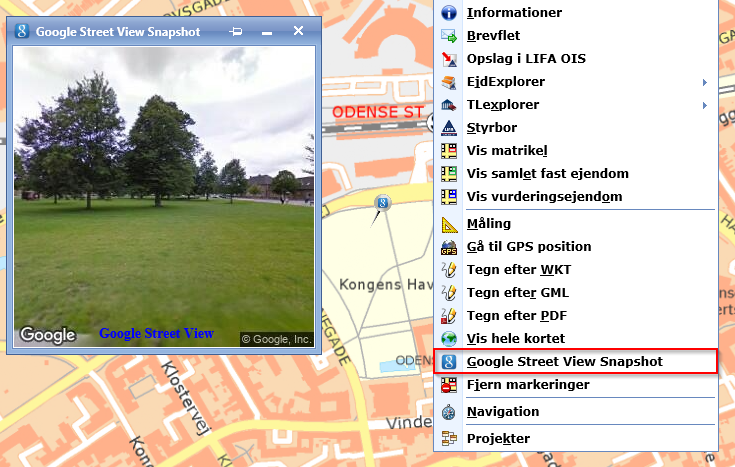
Task: Choose Vis hele kortet
Action: 576,339
